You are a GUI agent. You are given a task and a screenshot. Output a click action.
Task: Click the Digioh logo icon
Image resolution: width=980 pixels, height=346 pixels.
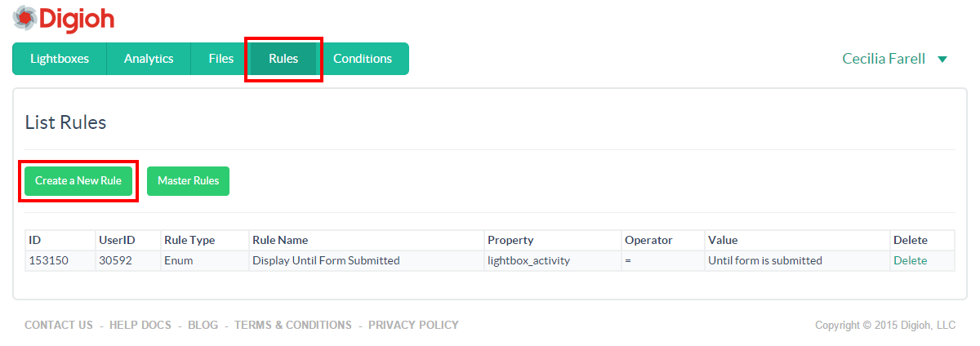click(25, 17)
